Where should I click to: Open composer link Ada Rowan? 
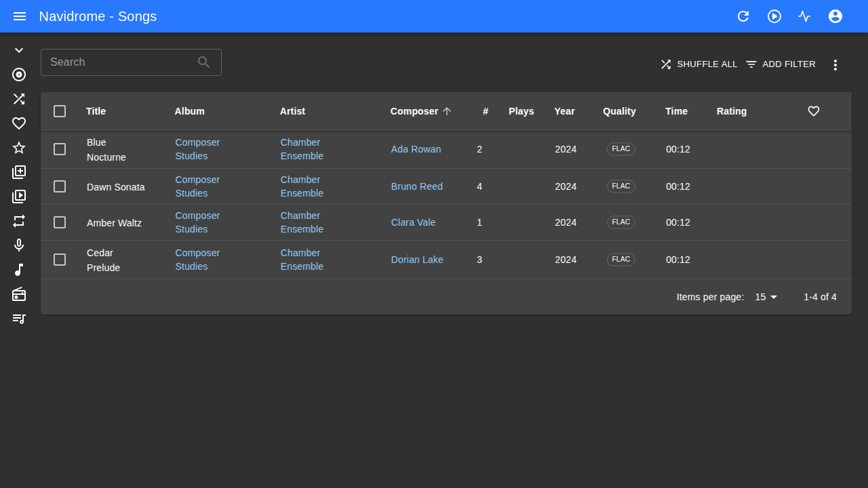tap(416, 149)
